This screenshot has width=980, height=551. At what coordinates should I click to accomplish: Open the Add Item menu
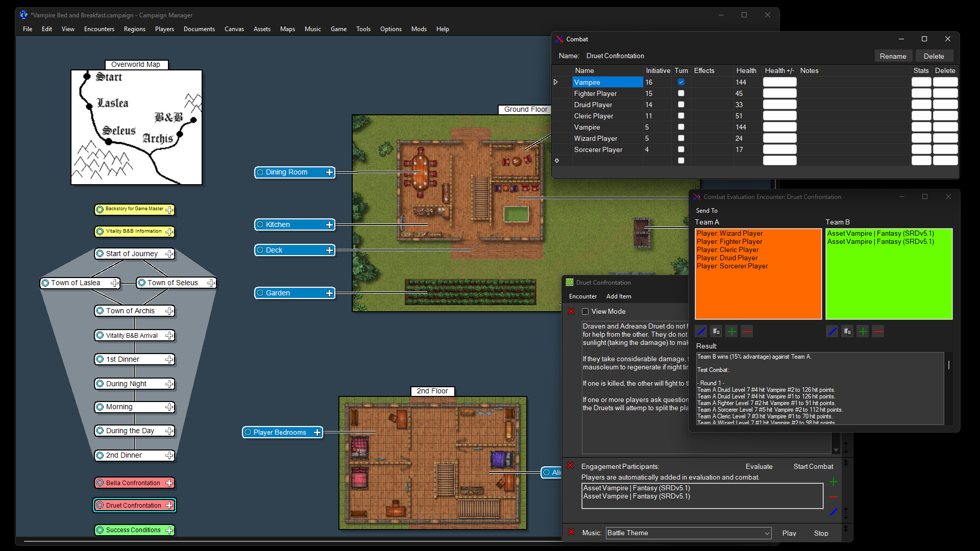[619, 296]
